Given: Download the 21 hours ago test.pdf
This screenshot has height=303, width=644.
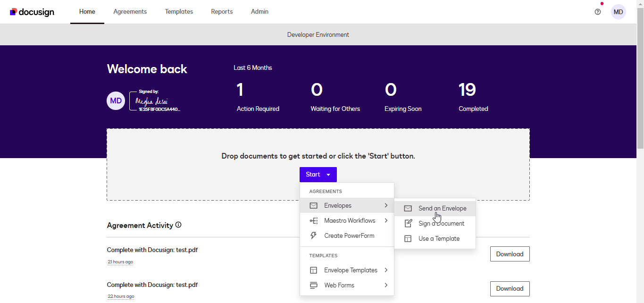Looking at the screenshot, I should point(510,254).
